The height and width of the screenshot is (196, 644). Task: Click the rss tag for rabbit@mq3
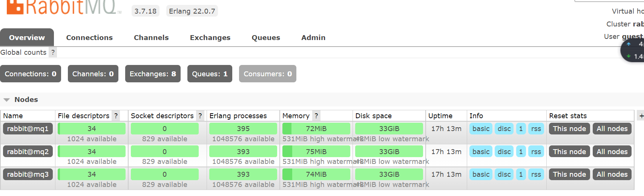(536, 174)
